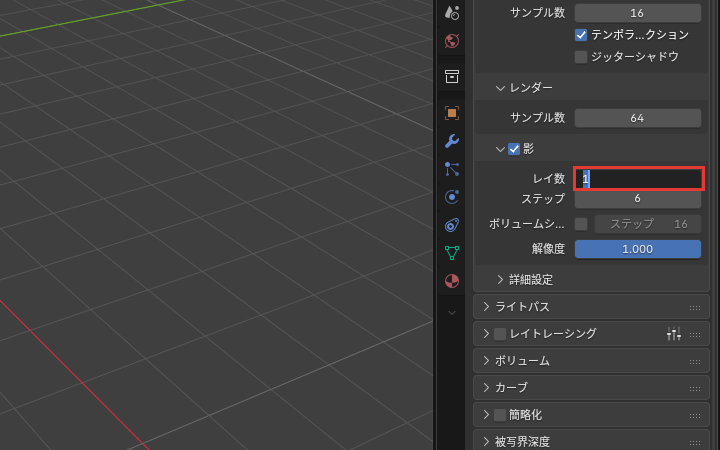Adjust the 解像度 slider showing 1.000
Screen dimensions: 720x450
click(638, 249)
